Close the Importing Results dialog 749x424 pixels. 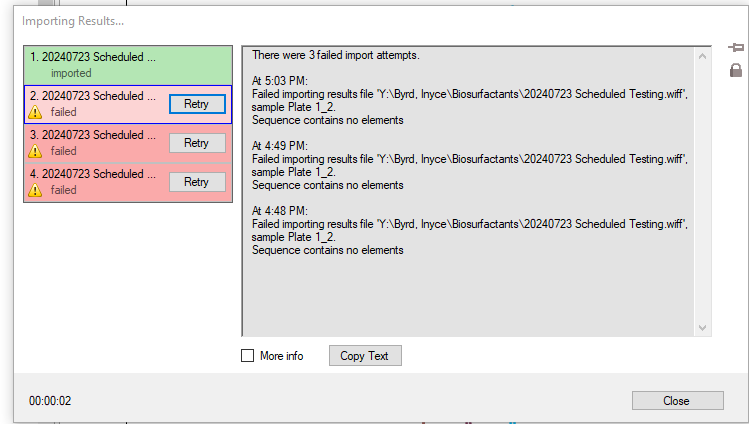(676, 400)
